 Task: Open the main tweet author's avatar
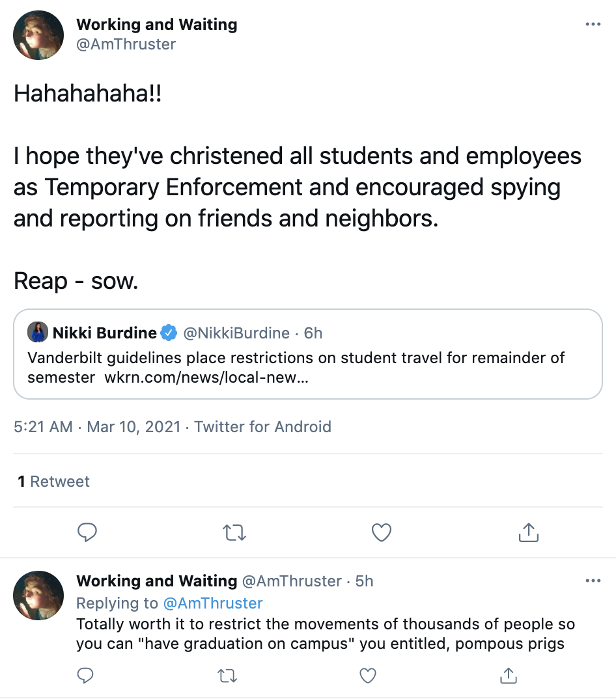click(x=38, y=35)
